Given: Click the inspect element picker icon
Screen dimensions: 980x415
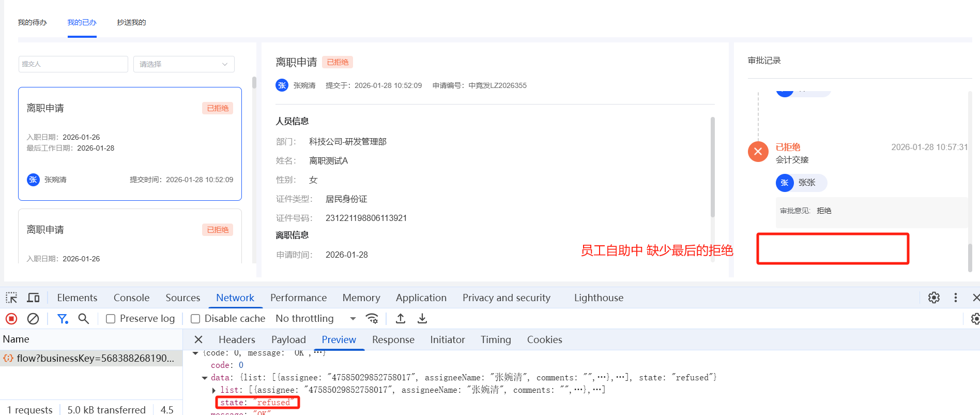Looking at the screenshot, I should pyautogui.click(x=11, y=298).
